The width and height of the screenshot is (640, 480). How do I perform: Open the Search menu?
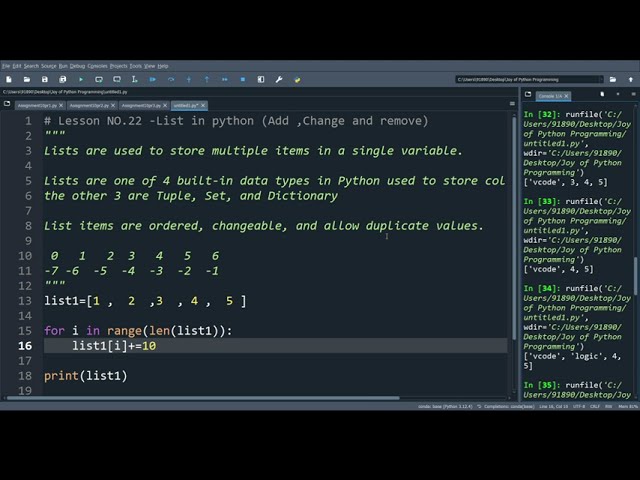click(31, 66)
